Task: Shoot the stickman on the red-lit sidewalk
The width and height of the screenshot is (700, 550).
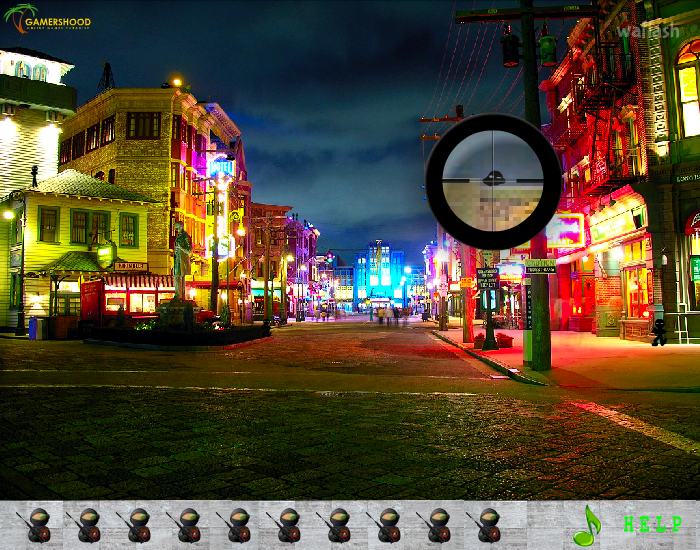Action: 659,332
